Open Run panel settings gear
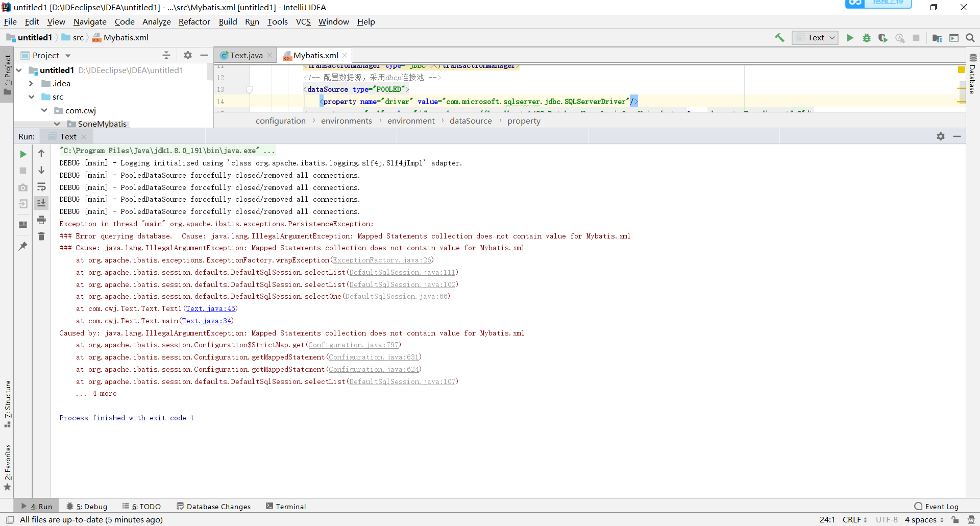Screen dimensions: 980x526 941,136
